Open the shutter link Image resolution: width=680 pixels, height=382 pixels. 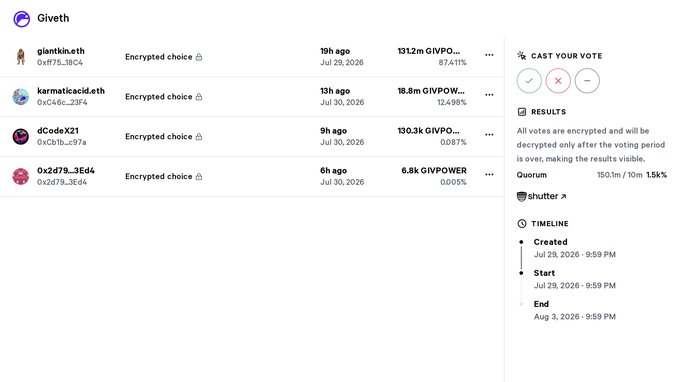[x=542, y=196]
